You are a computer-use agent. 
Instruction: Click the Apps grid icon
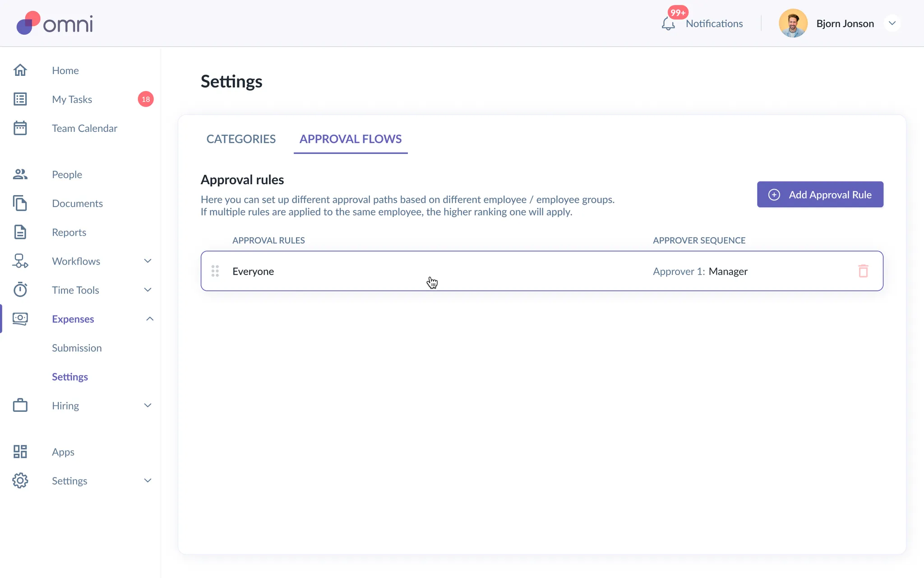20,452
